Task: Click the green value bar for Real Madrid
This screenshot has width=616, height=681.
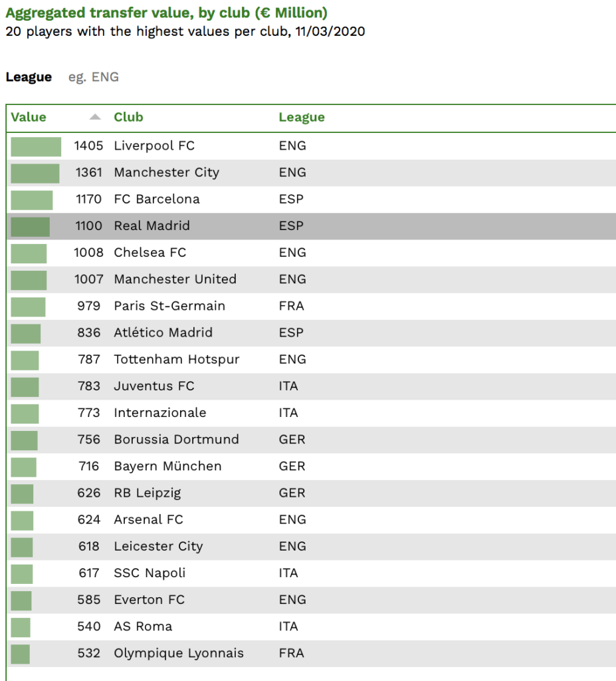Action: [31, 227]
